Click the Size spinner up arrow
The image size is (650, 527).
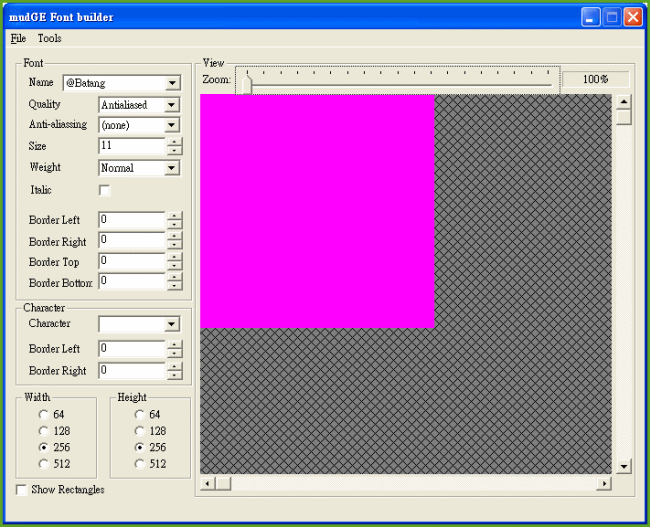(x=175, y=141)
